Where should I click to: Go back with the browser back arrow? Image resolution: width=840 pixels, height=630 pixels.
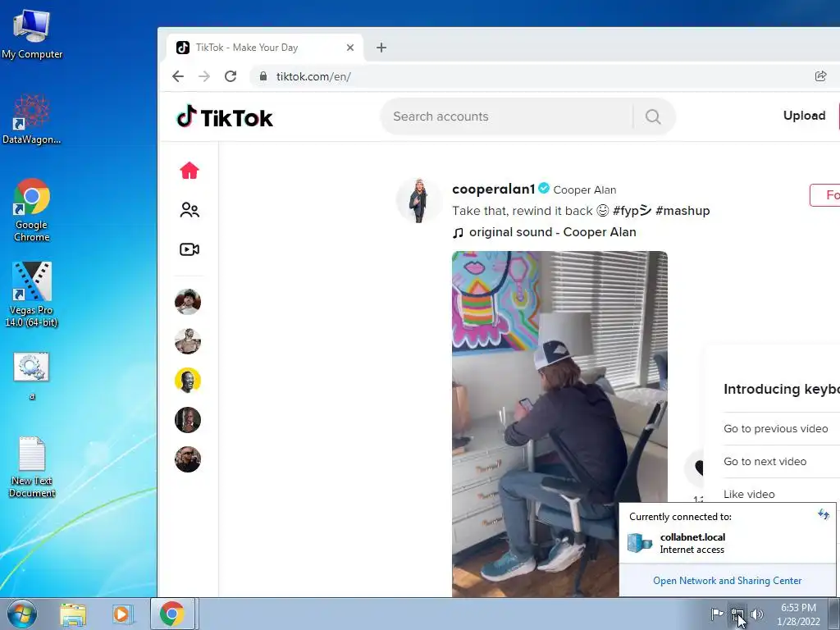[178, 76]
